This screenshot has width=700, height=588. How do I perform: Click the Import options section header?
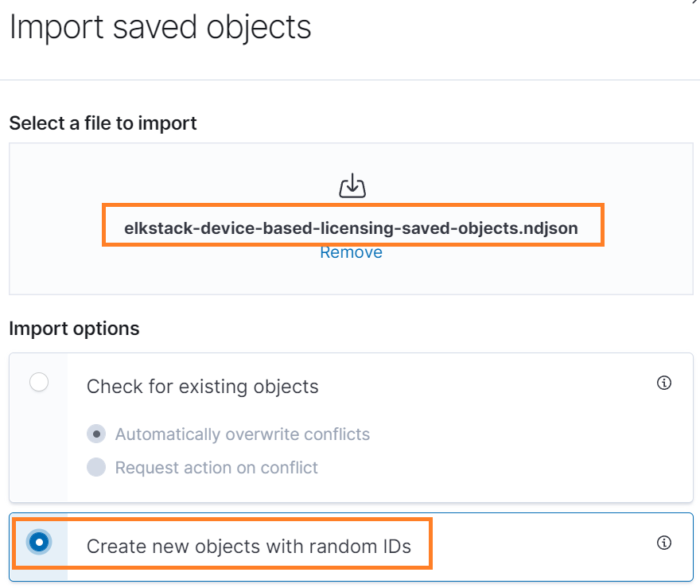[74, 329]
